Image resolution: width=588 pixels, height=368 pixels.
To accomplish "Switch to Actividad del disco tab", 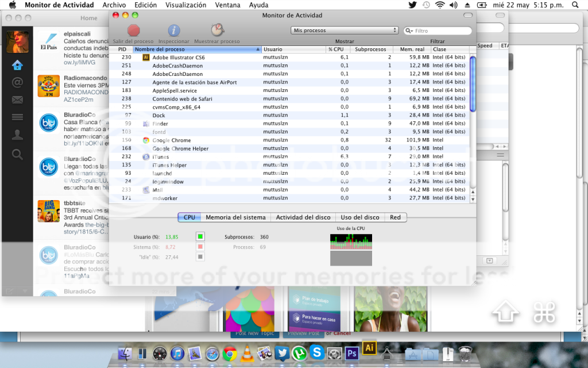I will (x=303, y=217).
